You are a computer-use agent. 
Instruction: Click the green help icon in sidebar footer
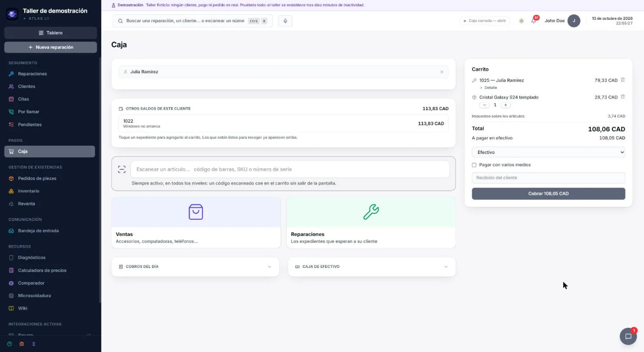point(10,344)
